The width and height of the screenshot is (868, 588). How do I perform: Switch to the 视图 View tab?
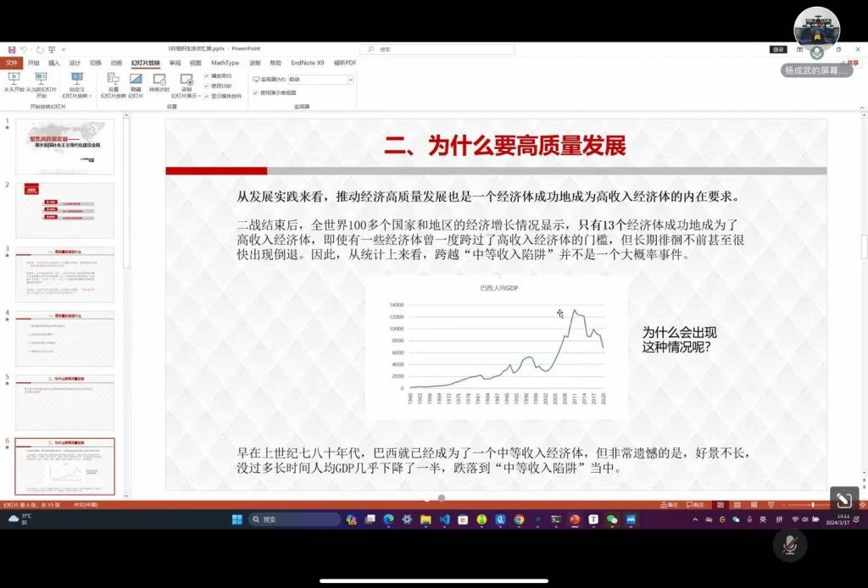(x=196, y=63)
